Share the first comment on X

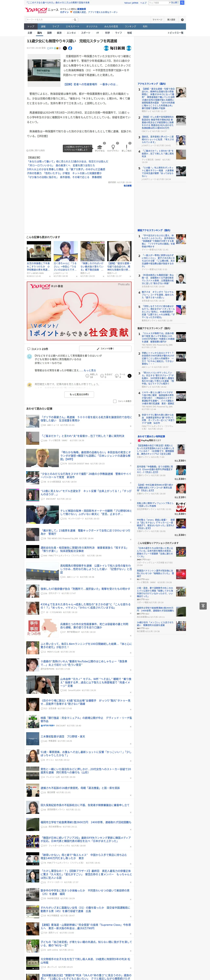(x=130, y=376)
